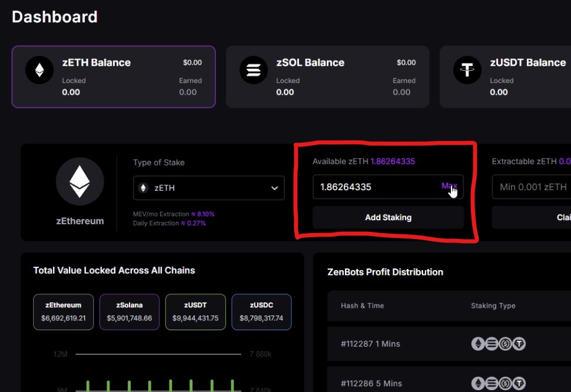
Task: Select the zSolana total value locked tab
Action: point(130,312)
